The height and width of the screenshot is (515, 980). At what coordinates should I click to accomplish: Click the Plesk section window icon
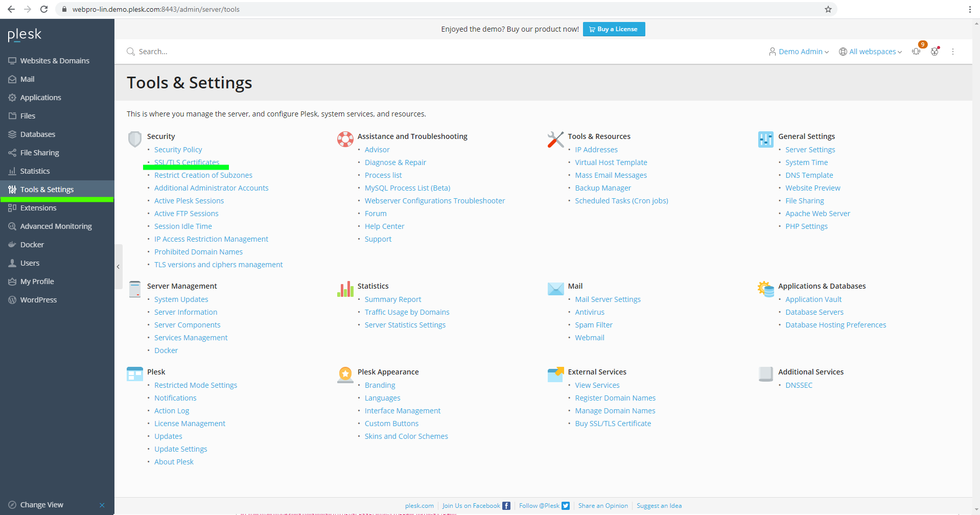point(135,374)
